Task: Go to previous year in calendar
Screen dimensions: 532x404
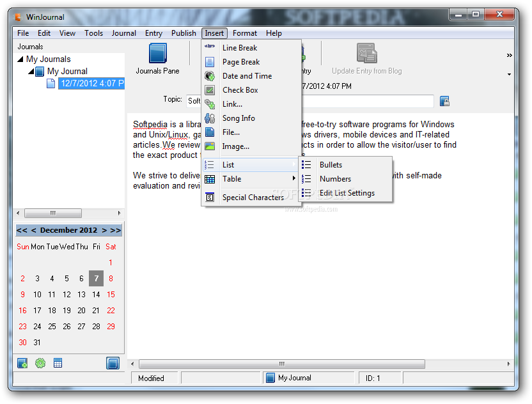Action: click(22, 230)
